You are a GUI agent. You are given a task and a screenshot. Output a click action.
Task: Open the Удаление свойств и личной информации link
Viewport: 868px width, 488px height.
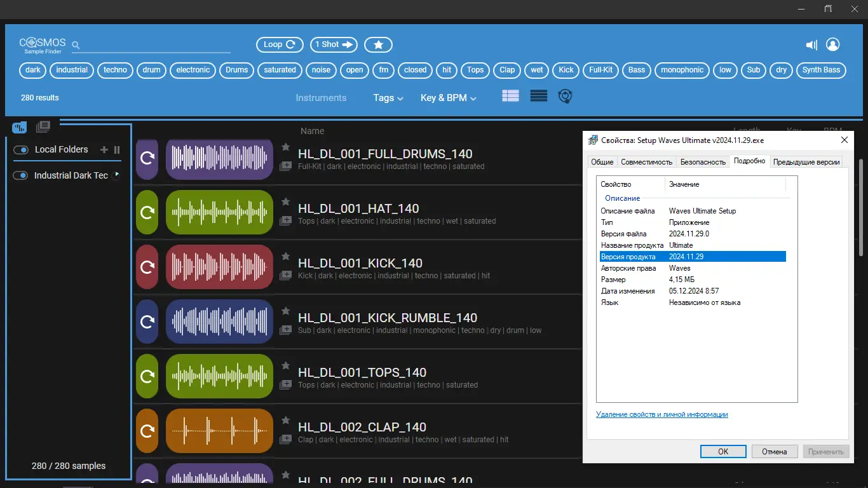tap(662, 414)
